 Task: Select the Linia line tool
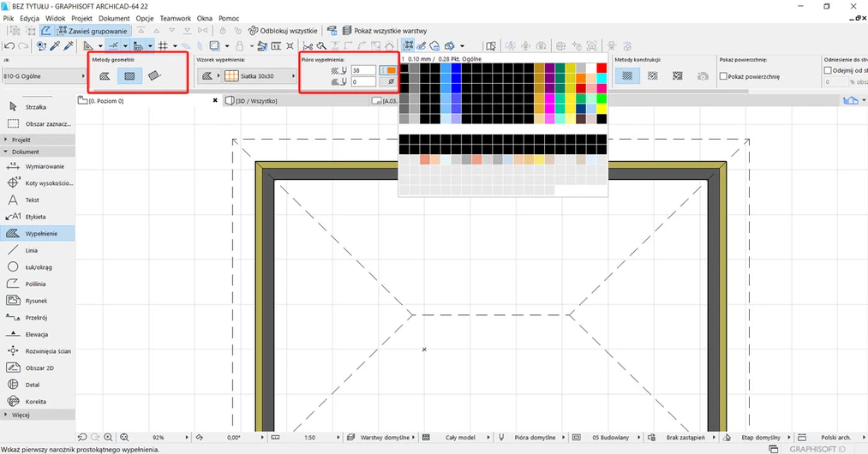tap(38, 250)
